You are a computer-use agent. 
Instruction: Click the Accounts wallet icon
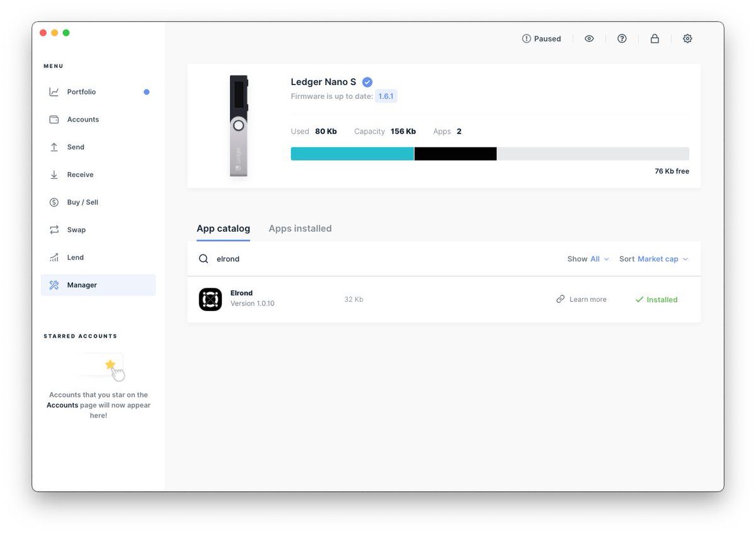coord(54,120)
